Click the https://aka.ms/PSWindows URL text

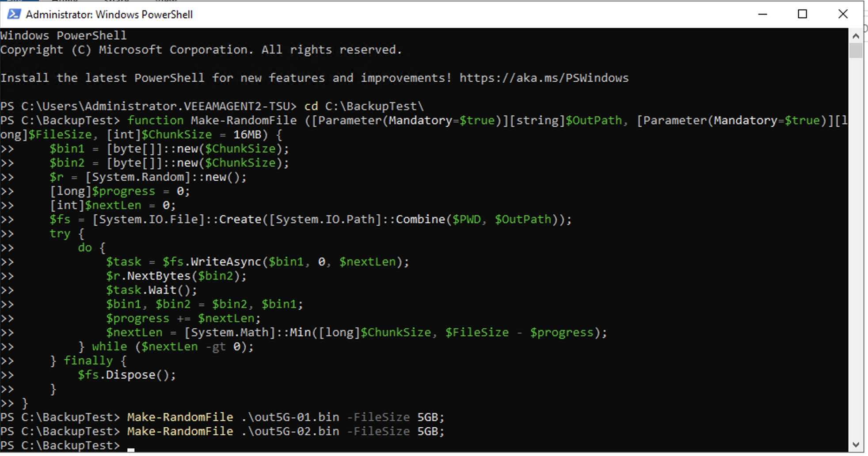point(544,78)
